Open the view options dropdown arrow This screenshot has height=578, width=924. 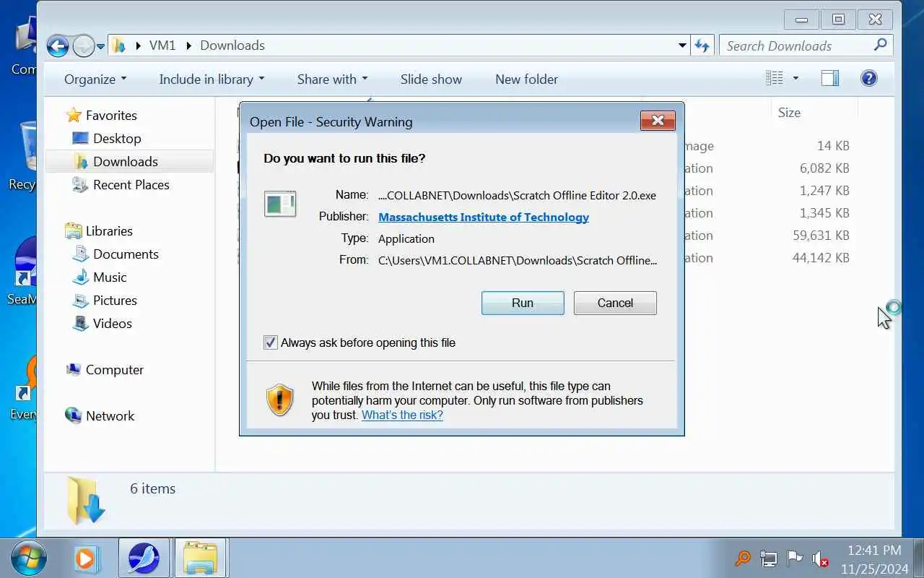[x=796, y=78]
